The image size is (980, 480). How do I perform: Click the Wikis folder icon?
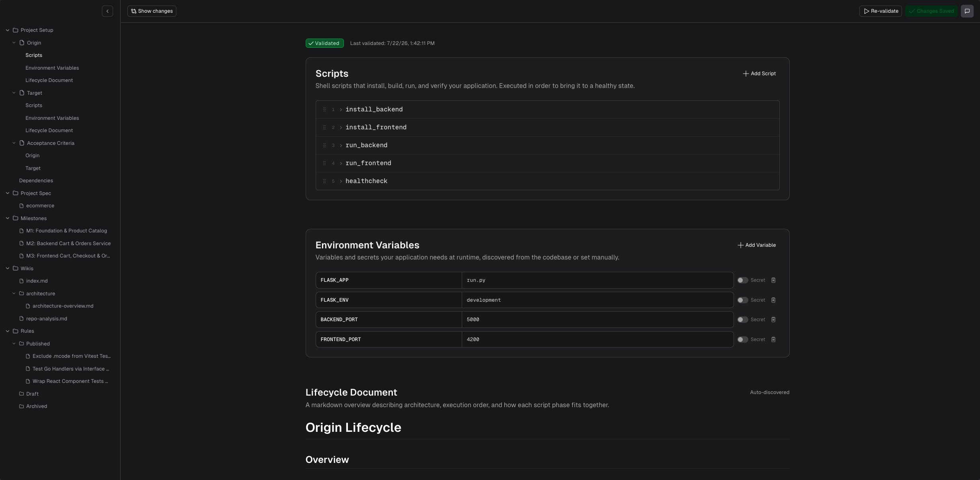[16, 269]
